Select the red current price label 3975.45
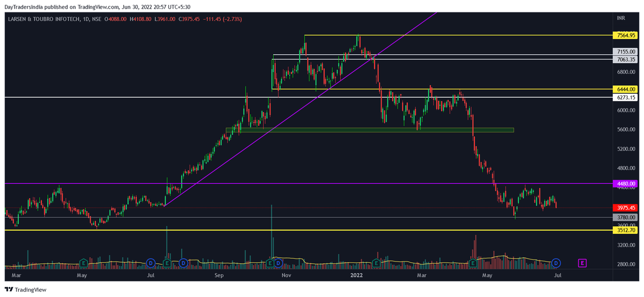Image resolution: width=644 pixels, height=297 pixels. [x=625, y=208]
